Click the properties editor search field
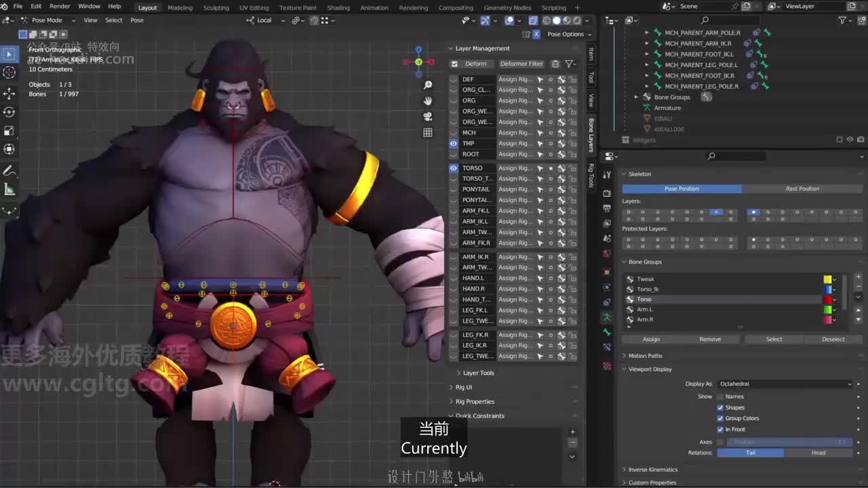Image resolution: width=868 pixels, height=488 pixels. pyautogui.click(x=736, y=157)
